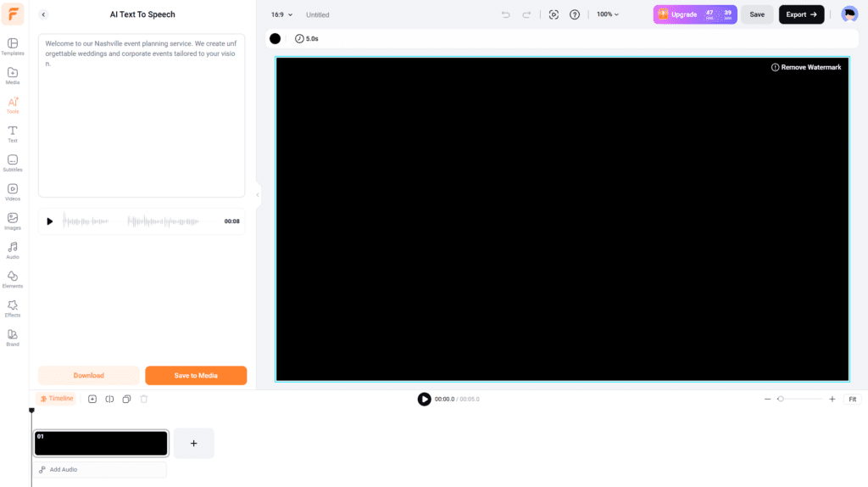Image resolution: width=868 pixels, height=487 pixels.
Task: Click the Upgrade button
Action: 695,14
